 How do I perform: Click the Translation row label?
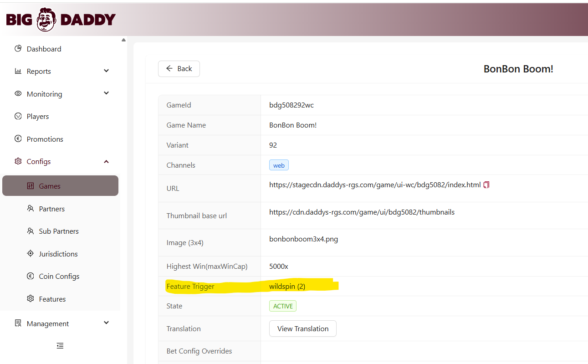tap(184, 329)
